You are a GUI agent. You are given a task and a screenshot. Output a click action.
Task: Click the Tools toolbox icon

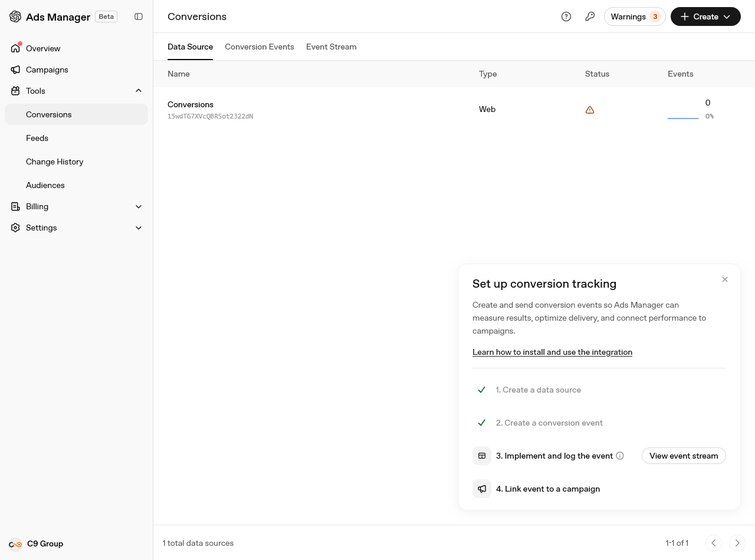[15, 91]
